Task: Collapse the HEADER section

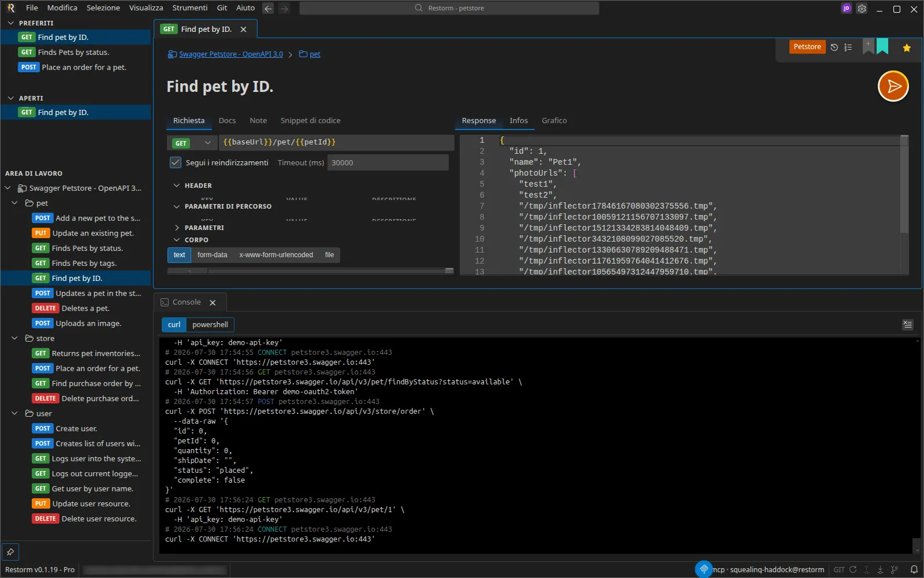Action: [x=177, y=186]
